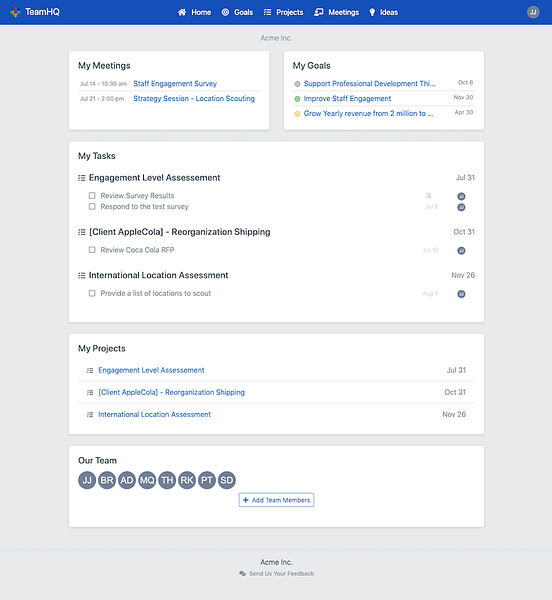
Task: Select AD team member avatar
Action: (x=127, y=480)
